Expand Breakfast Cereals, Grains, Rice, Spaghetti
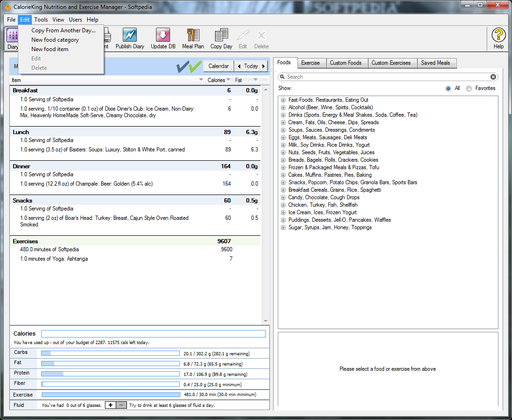The image size is (512, 420). 283,190
